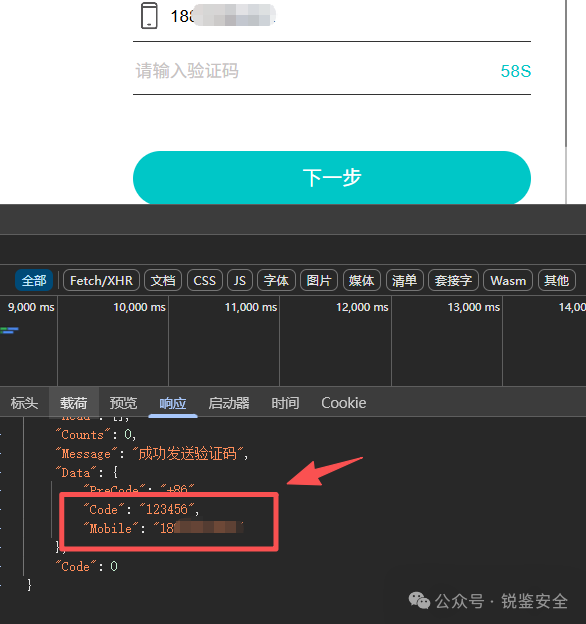Screen dimensions: 586x624
Task: Click the "Code": "123456" response line
Action: [141, 509]
